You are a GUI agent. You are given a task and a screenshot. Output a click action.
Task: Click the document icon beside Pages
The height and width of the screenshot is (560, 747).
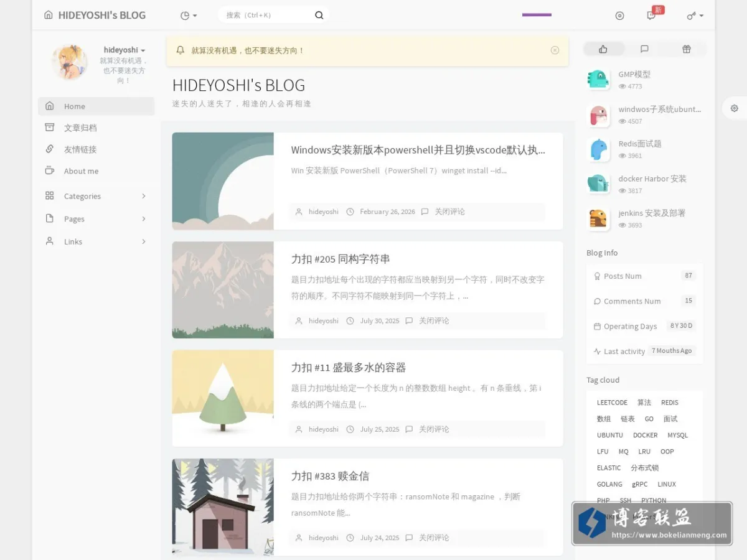click(50, 218)
